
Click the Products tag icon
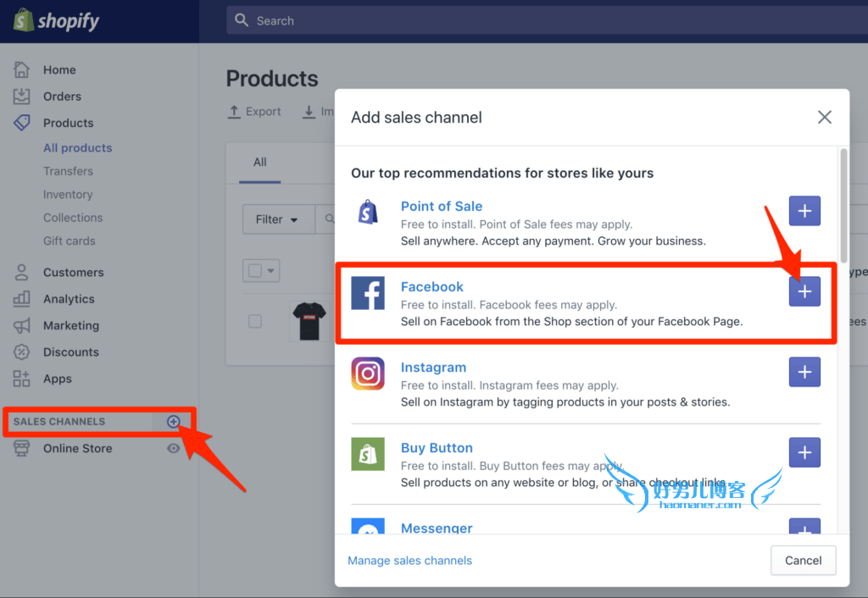point(21,123)
